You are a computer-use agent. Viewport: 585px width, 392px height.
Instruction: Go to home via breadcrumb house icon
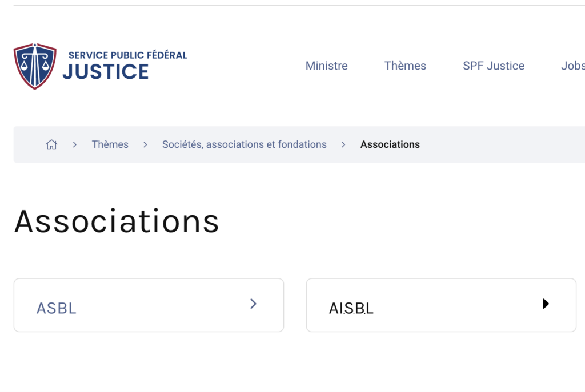coord(51,145)
